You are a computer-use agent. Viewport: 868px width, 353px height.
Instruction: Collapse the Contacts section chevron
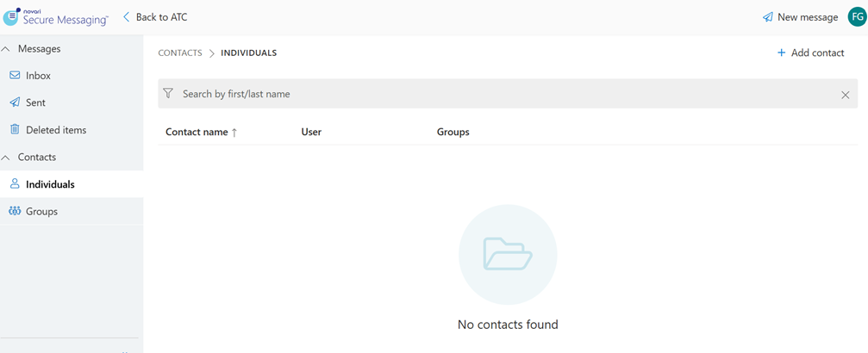(5, 158)
